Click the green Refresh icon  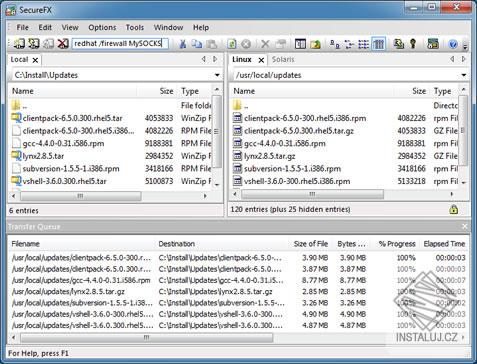(232, 44)
